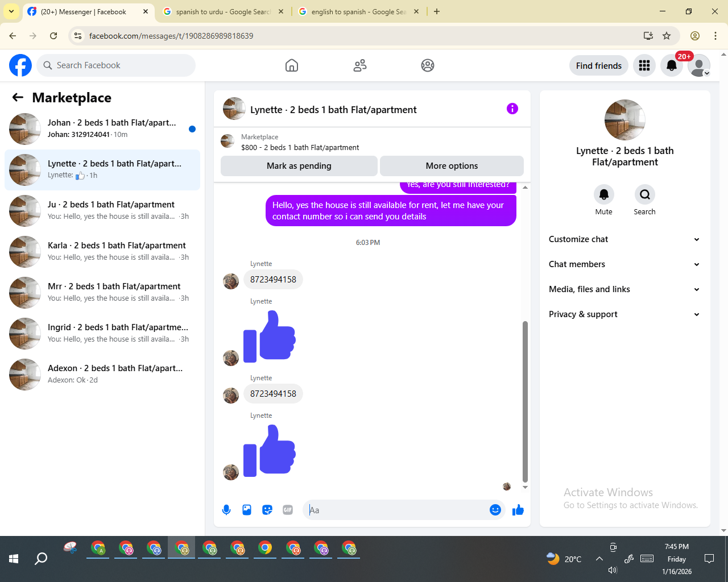Viewport: 728px width, 582px height.
Task: Show hidden system tray icons chevron
Action: (x=599, y=559)
